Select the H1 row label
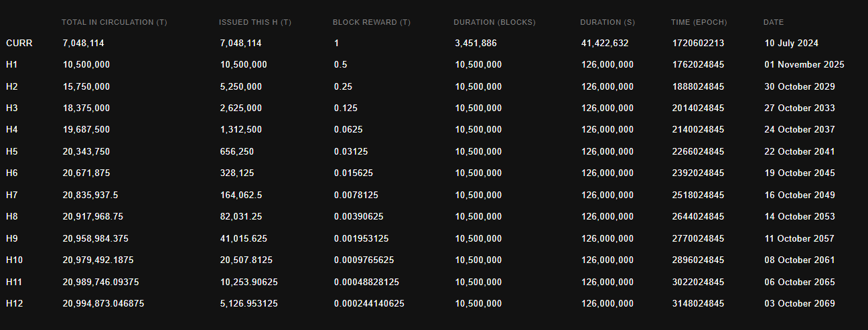The height and width of the screenshot is (330, 868). point(11,65)
